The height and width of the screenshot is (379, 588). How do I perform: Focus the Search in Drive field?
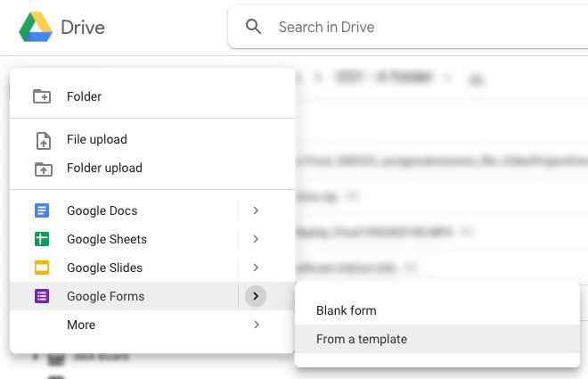point(408,27)
